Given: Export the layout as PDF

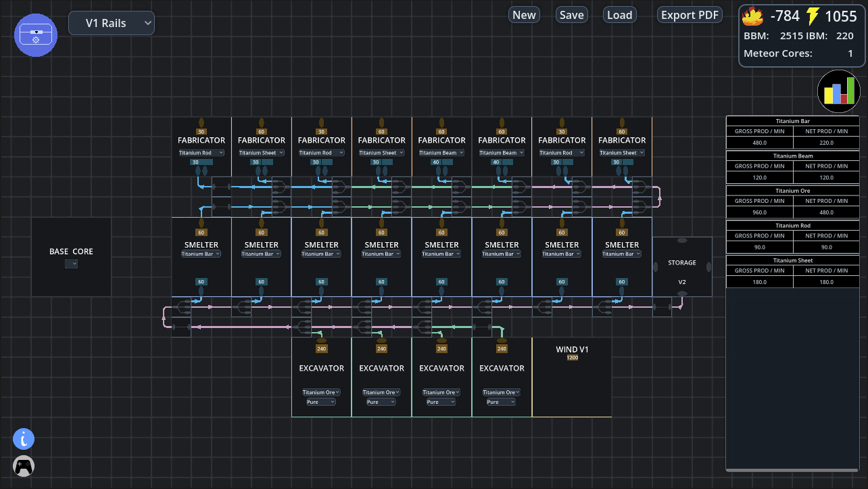Looking at the screenshot, I should [690, 15].
